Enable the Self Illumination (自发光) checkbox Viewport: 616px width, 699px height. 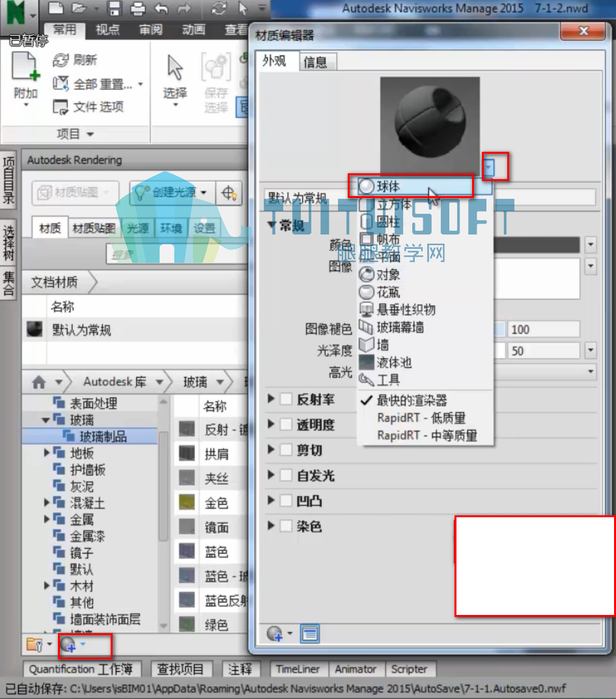click(x=286, y=475)
